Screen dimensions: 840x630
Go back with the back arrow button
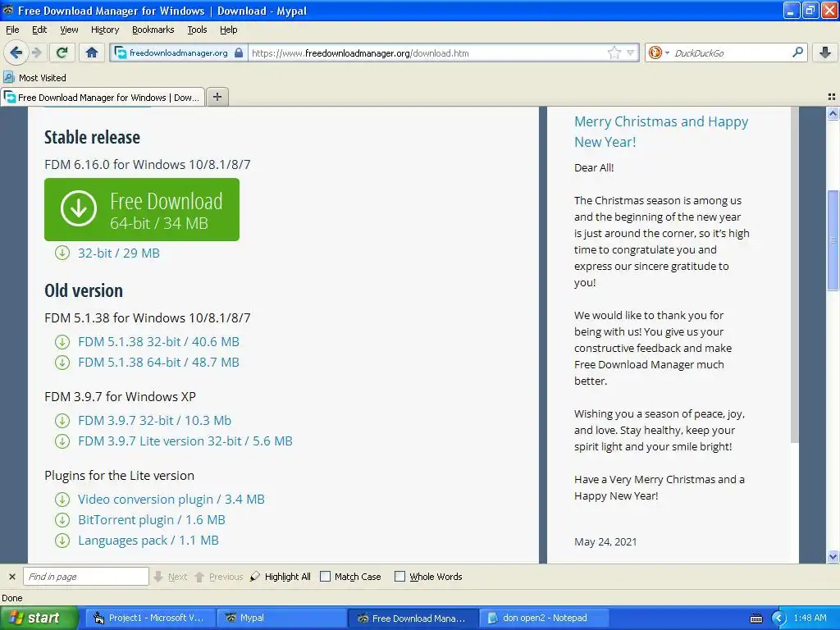click(x=16, y=52)
